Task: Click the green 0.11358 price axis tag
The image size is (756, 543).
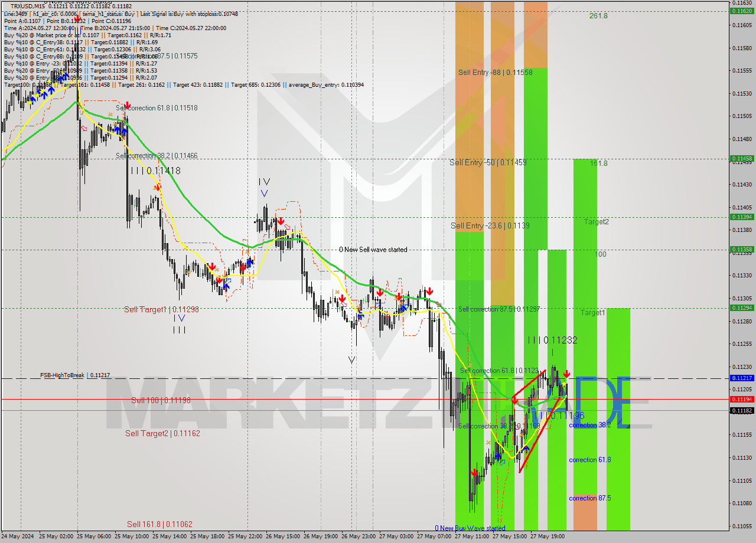Action: click(742, 249)
